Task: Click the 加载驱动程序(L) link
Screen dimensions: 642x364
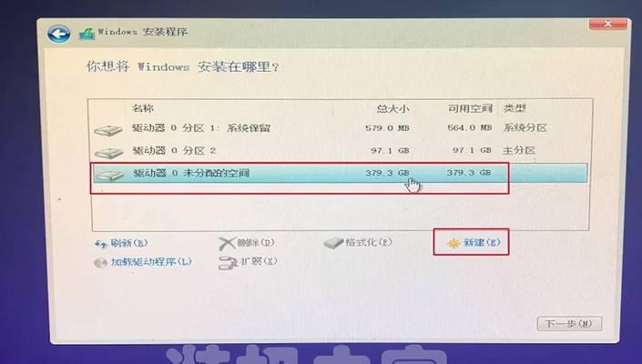Action: (x=151, y=262)
